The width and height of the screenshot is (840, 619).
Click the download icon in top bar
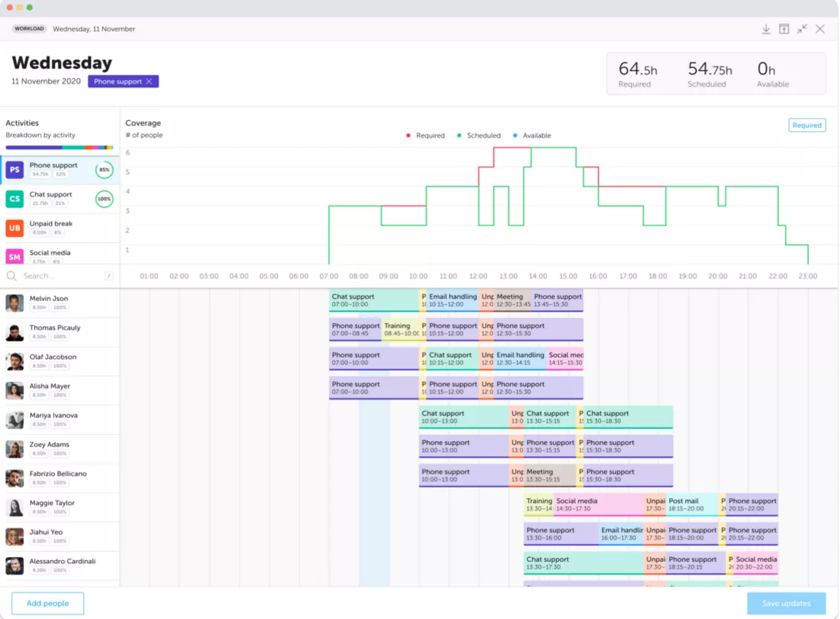[766, 29]
